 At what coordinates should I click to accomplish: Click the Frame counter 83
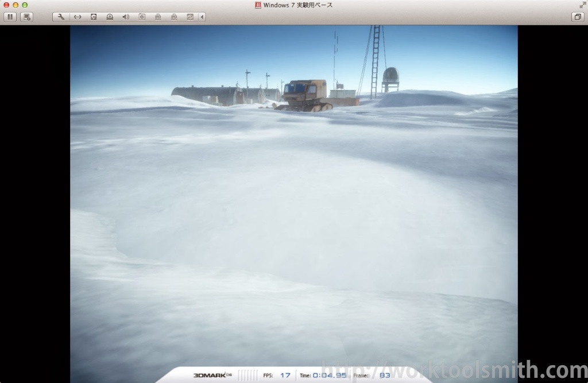point(385,375)
